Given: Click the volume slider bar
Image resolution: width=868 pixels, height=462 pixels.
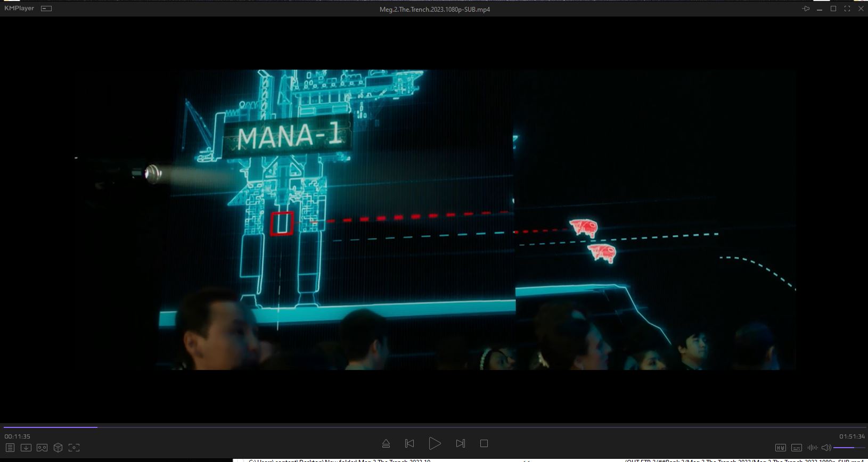Looking at the screenshot, I should coord(849,448).
